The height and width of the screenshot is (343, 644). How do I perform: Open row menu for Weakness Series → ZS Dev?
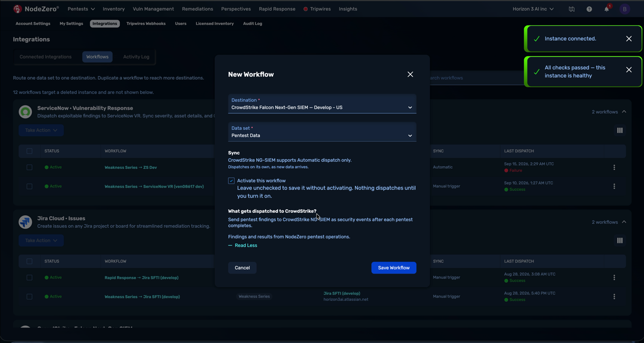click(614, 167)
